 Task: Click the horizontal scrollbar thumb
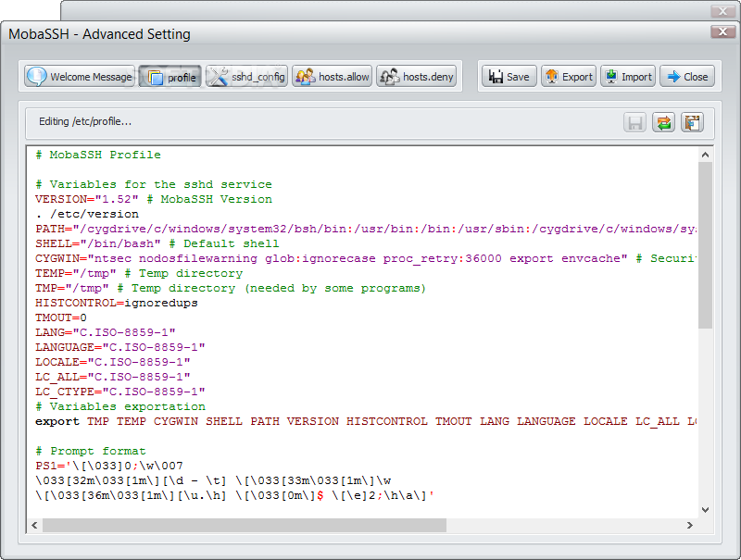(245, 525)
